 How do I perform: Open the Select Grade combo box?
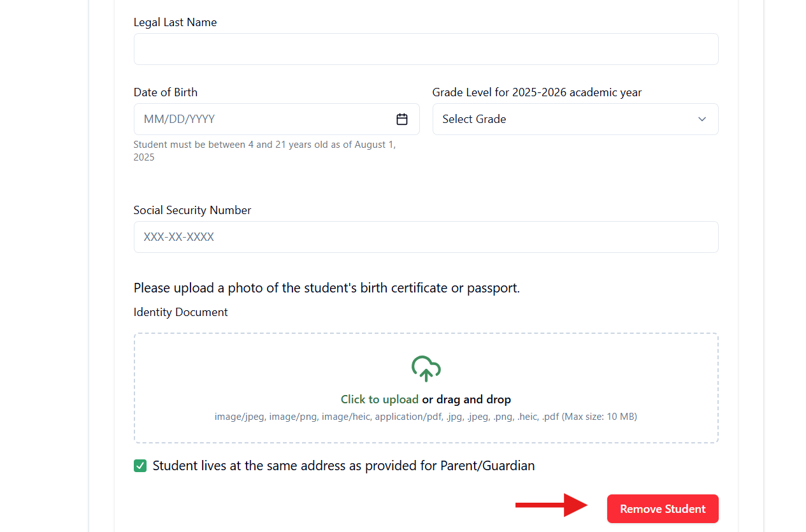coord(575,119)
